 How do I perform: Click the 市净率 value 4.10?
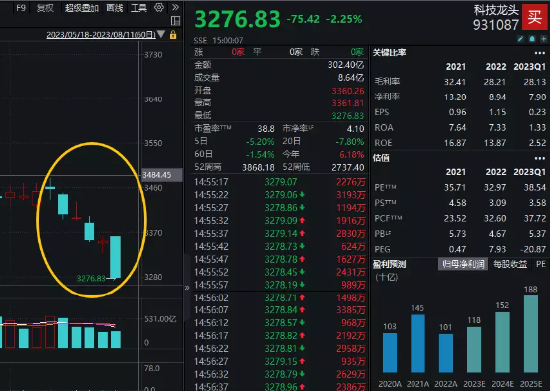click(x=355, y=129)
